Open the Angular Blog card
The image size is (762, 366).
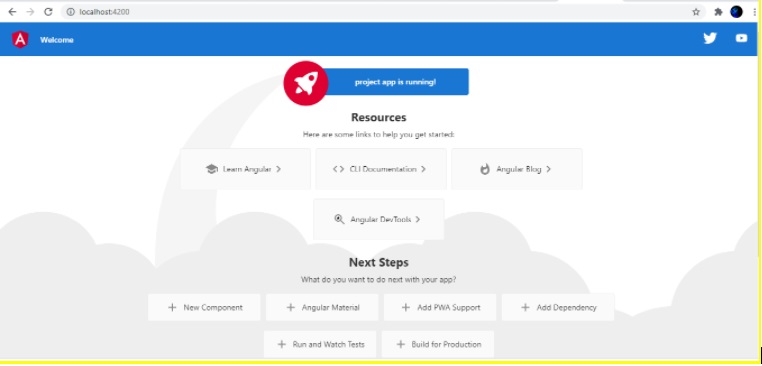(x=517, y=169)
